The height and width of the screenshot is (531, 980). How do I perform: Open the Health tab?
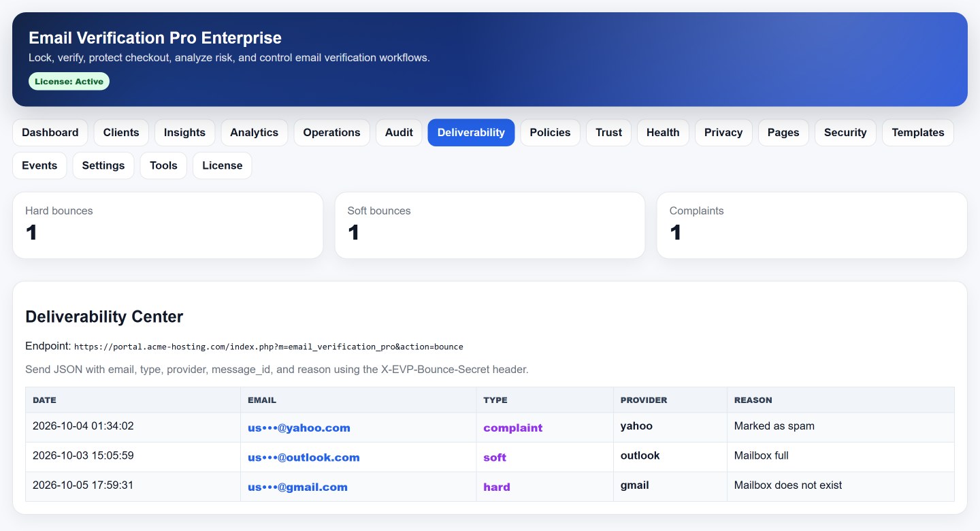tap(663, 133)
